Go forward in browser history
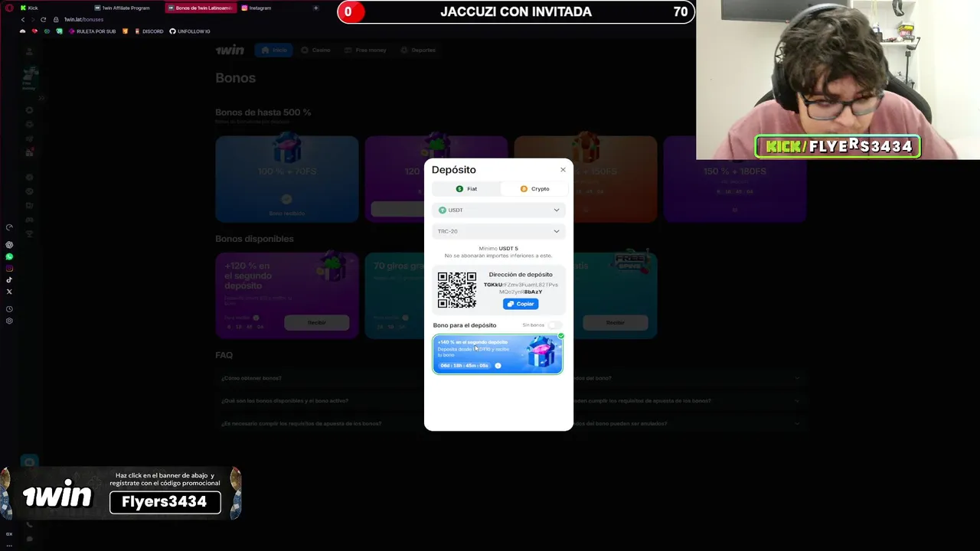This screenshot has width=980, height=551. [32, 19]
